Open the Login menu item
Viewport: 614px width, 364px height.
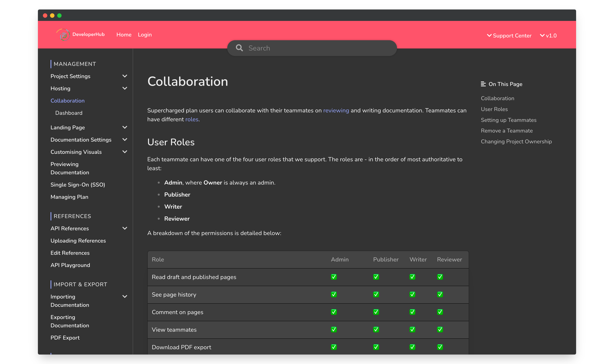pyautogui.click(x=145, y=35)
